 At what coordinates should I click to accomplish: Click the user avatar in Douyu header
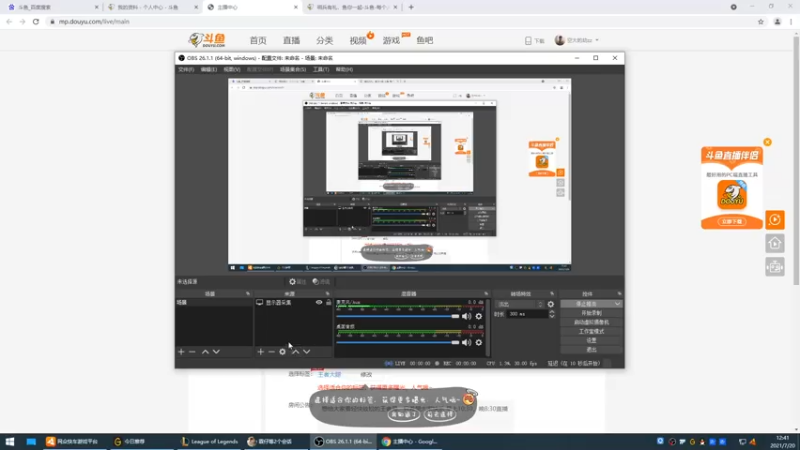click(x=560, y=40)
